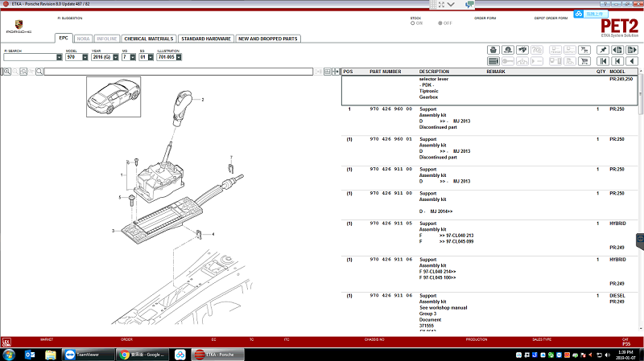Screen dimensions: 644x361
Task: Click the print icon in toolbar
Action: coord(493,50)
